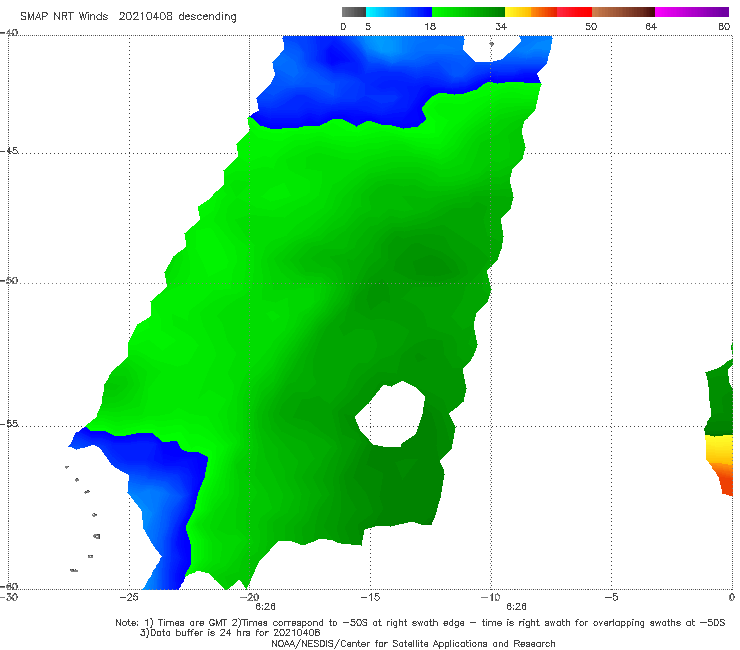Click the color bar label "18"
Image resolution: width=740 pixels, height=650 pixels.
[430, 26]
